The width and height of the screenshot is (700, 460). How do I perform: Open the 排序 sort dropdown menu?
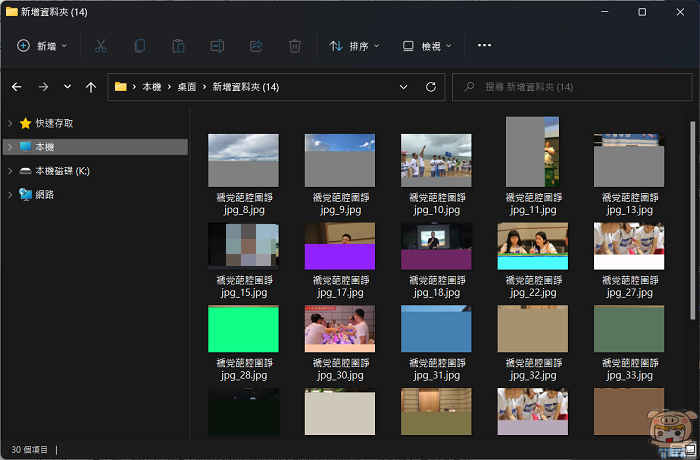[x=355, y=46]
